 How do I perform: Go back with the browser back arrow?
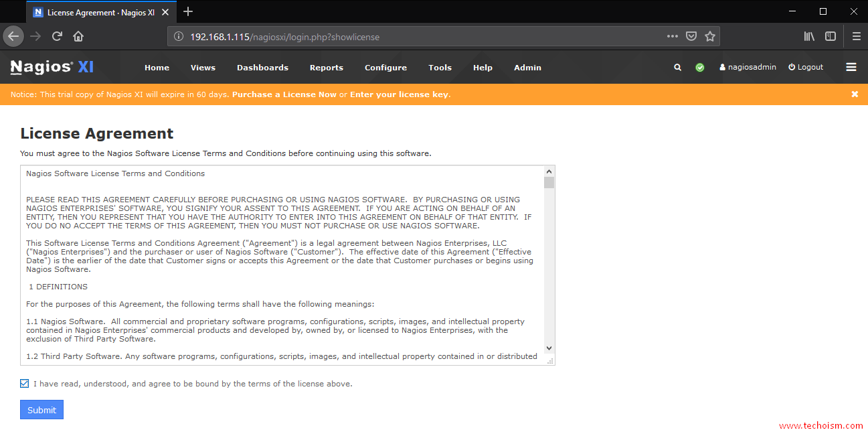point(13,36)
